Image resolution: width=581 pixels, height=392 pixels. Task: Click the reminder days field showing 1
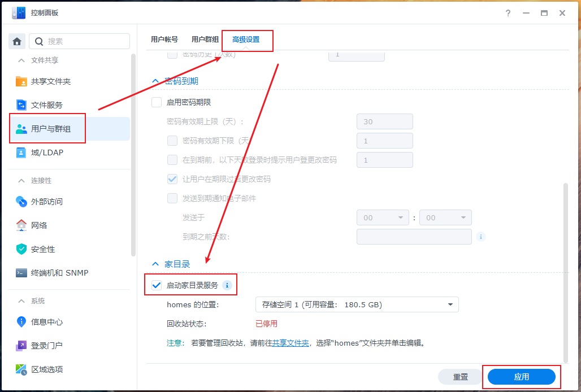point(385,160)
